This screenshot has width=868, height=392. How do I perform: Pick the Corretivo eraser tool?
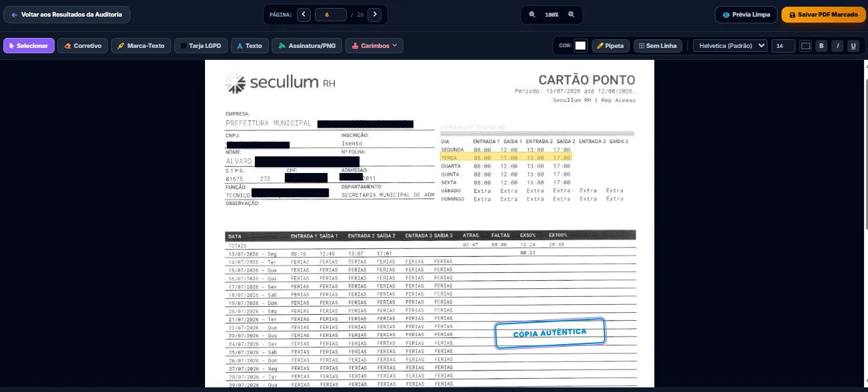83,46
